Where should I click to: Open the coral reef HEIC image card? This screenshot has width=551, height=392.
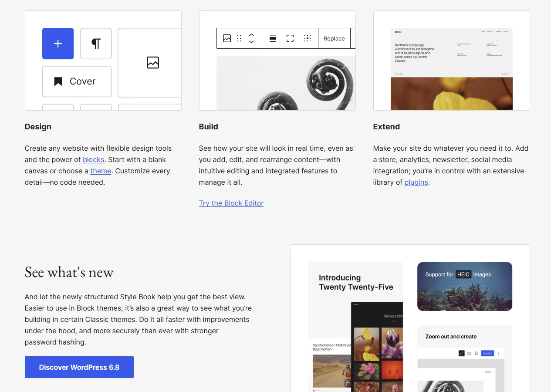coord(465,287)
